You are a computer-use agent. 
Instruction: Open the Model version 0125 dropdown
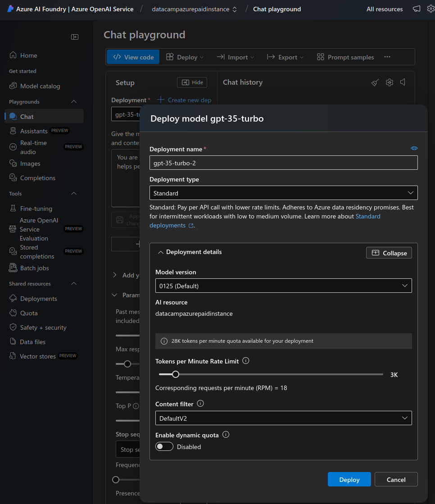tap(283, 286)
